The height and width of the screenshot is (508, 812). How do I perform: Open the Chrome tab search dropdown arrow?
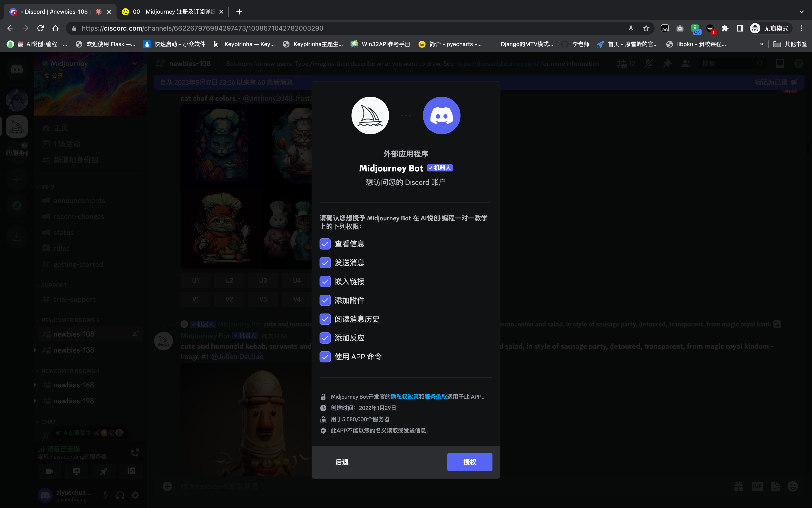click(x=802, y=12)
